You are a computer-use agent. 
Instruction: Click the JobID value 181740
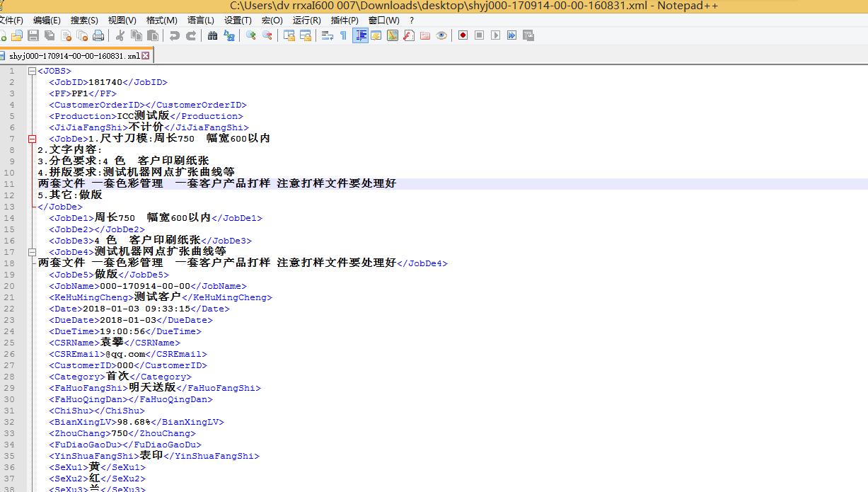[105, 82]
